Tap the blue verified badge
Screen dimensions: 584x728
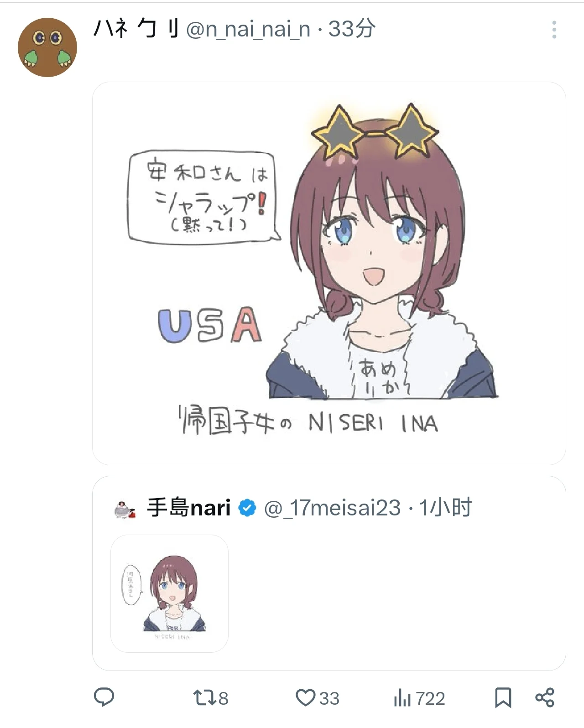(x=247, y=508)
